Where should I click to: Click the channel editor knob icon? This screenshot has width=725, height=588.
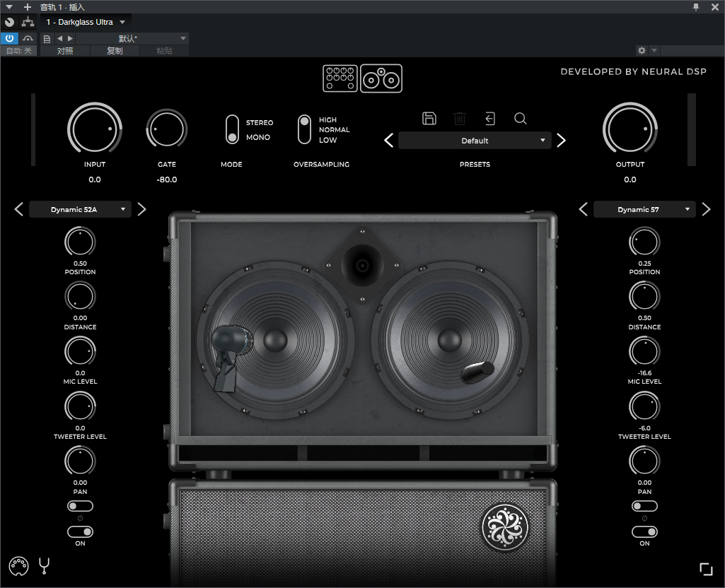pos(9,22)
